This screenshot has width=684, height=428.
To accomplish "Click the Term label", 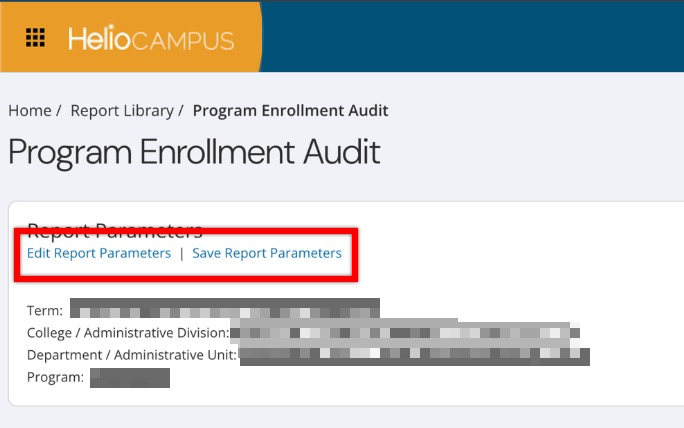I will [45, 308].
